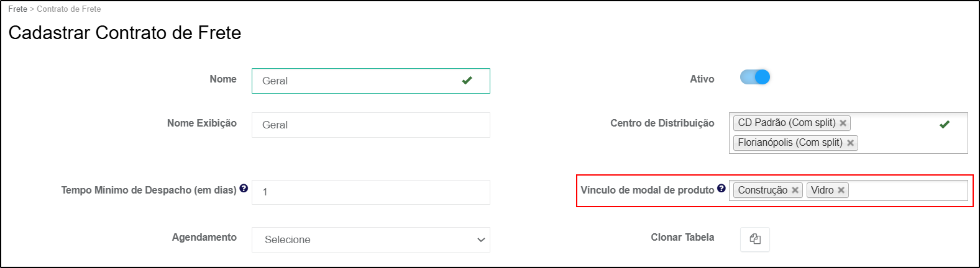
Task: Click green checkmark in Nome field
Action: click(467, 80)
